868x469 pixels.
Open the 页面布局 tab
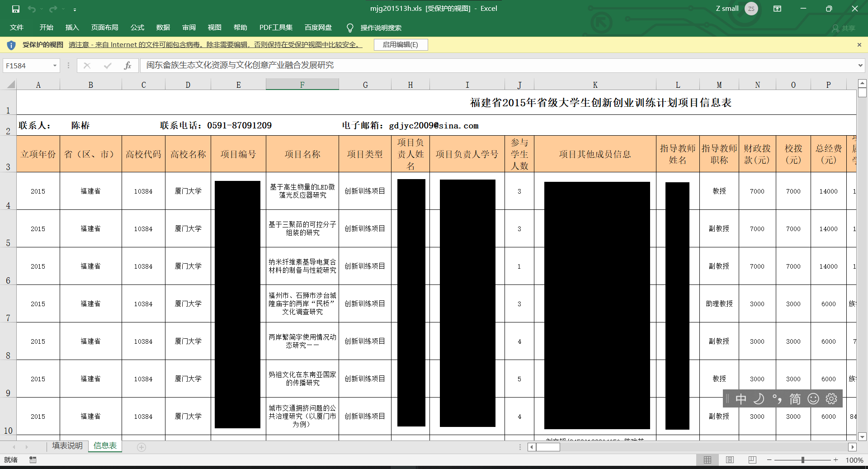pos(104,28)
